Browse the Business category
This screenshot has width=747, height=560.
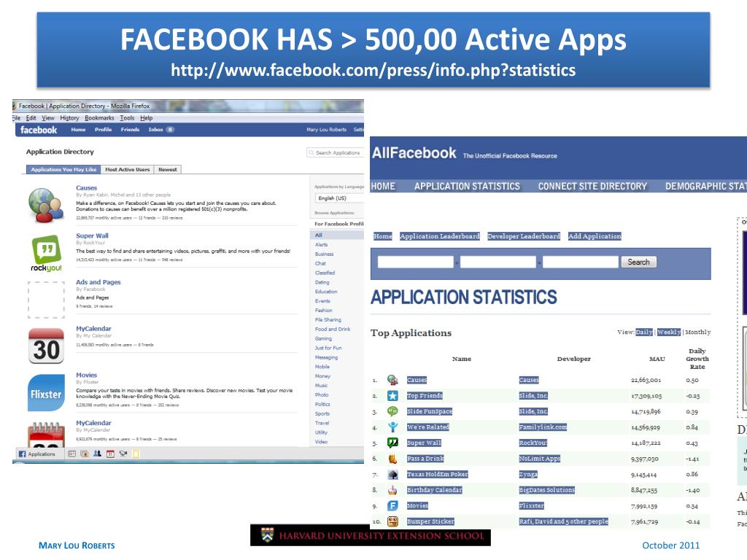tap(324, 254)
